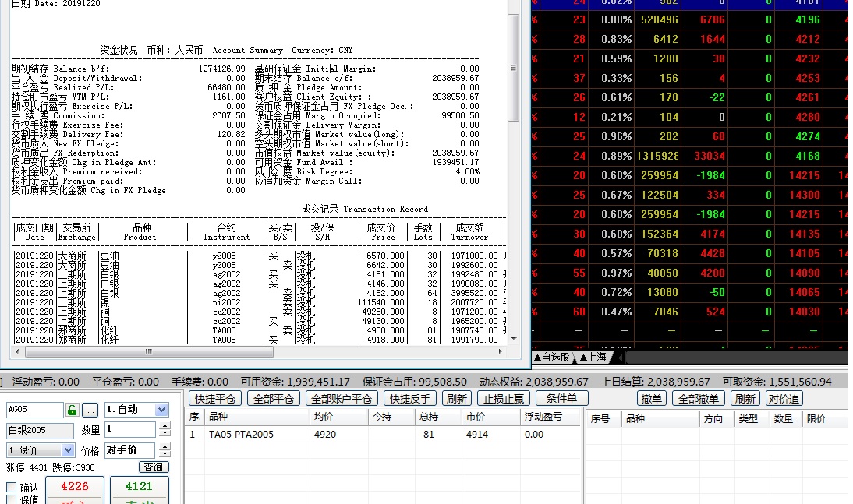The width and height of the screenshot is (853, 504).
Task: Click the 全部账户平仓 button
Action: [342, 399]
